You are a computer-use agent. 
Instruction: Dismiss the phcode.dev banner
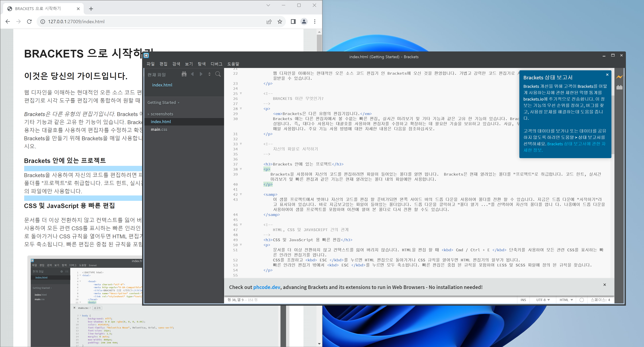click(x=605, y=285)
